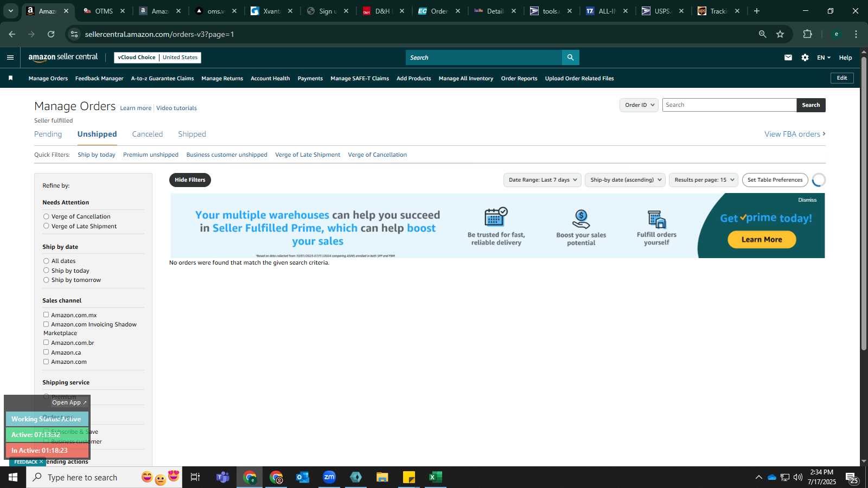This screenshot has height=488, width=868.
Task: Select All dates radio button
Action: 46,261
